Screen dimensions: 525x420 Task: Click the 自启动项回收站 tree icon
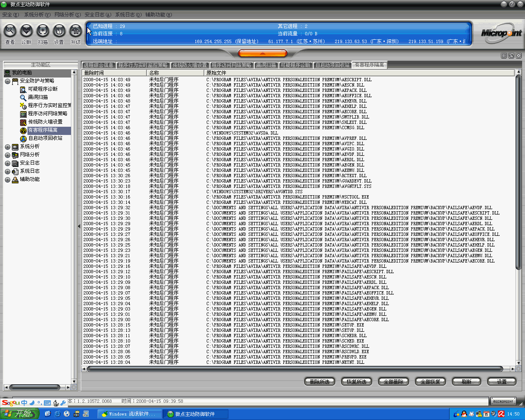(23, 139)
